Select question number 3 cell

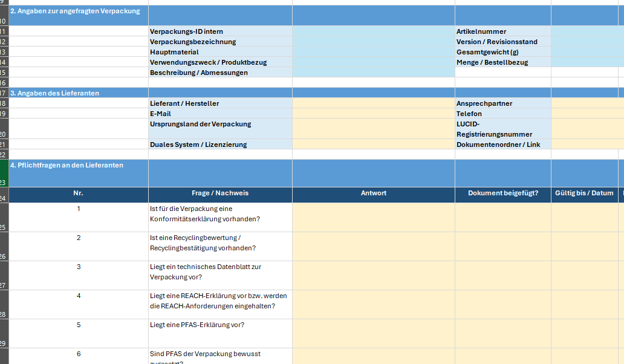pos(79,275)
